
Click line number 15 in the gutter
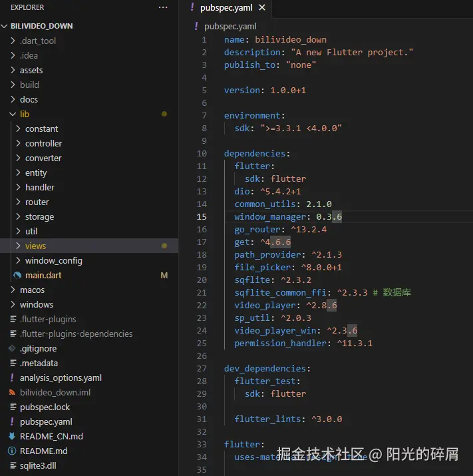click(x=202, y=217)
